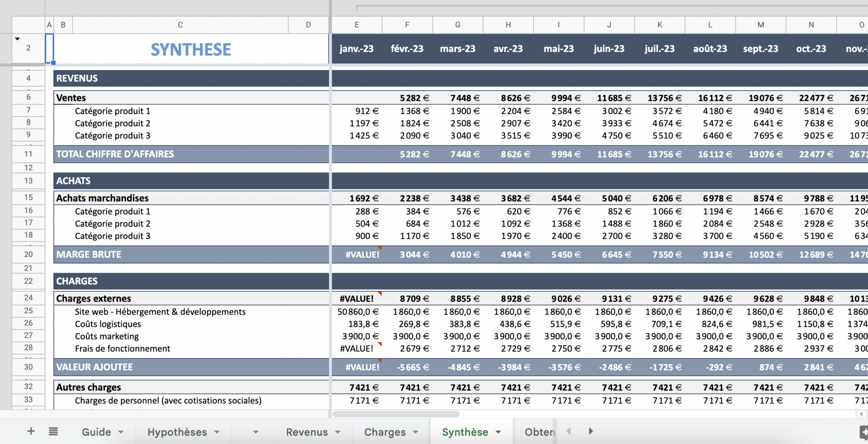Add a new sheet with plus icon
The height and width of the screenshot is (444, 868).
31,432
